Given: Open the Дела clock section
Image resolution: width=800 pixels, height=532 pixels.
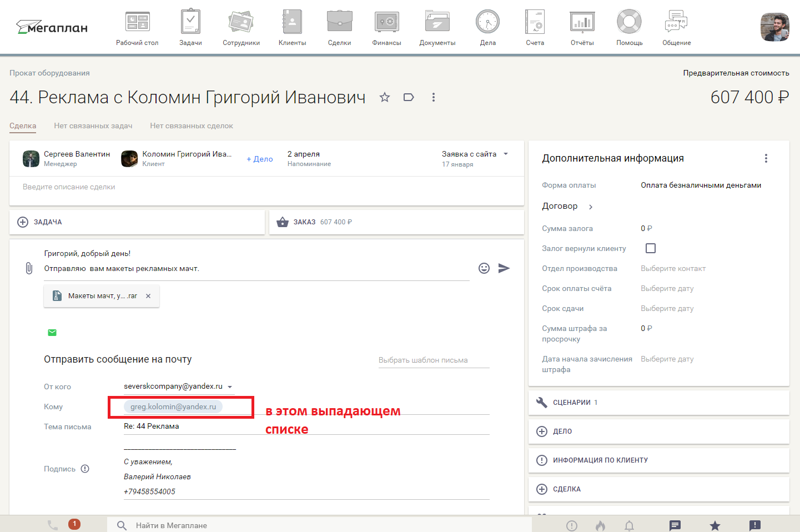Looking at the screenshot, I should pyautogui.click(x=488, y=28).
